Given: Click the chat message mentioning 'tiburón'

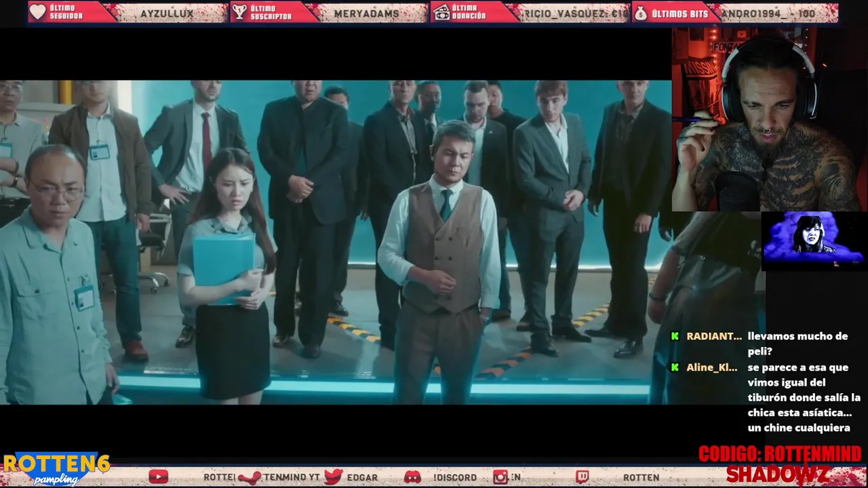Looking at the screenshot, I should [x=804, y=397].
